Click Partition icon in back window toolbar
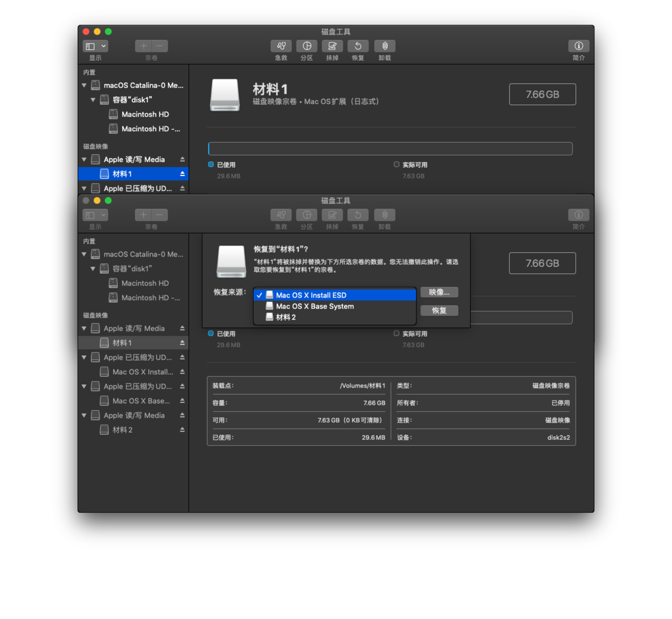Viewport: 672px width, 619px height. tap(307, 46)
